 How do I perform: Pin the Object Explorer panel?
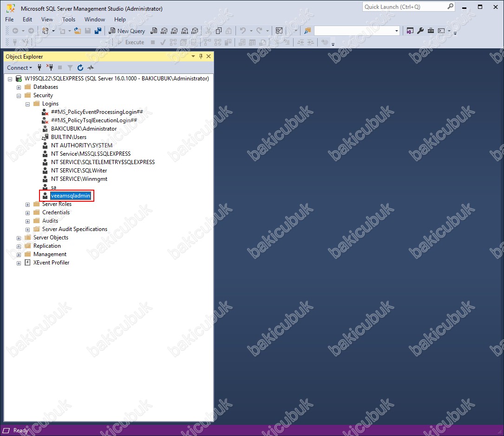(x=201, y=57)
